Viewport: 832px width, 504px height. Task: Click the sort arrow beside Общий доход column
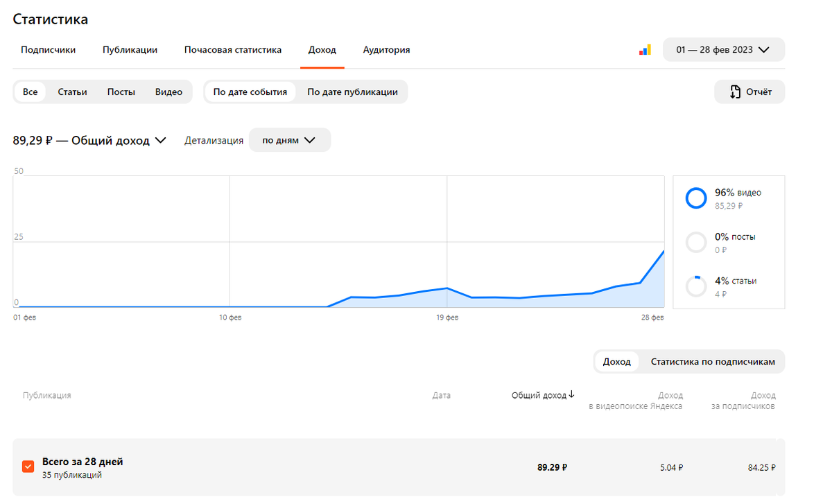click(572, 394)
